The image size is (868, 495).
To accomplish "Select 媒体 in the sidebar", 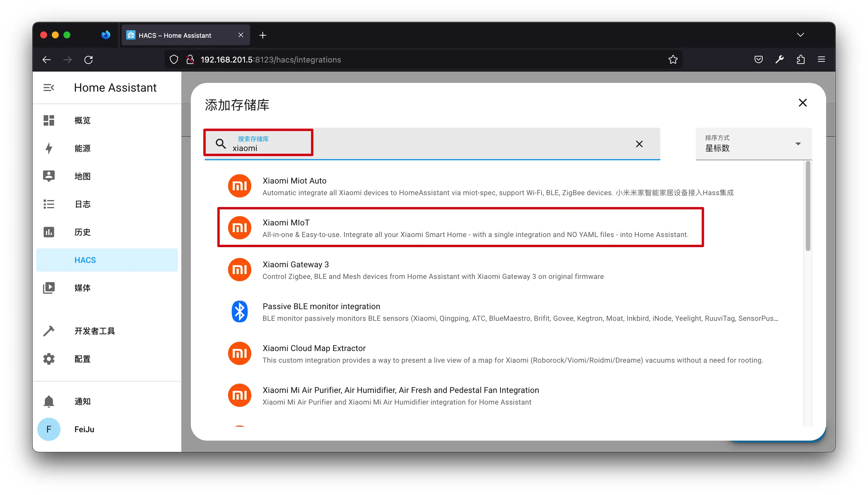I will (x=107, y=288).
